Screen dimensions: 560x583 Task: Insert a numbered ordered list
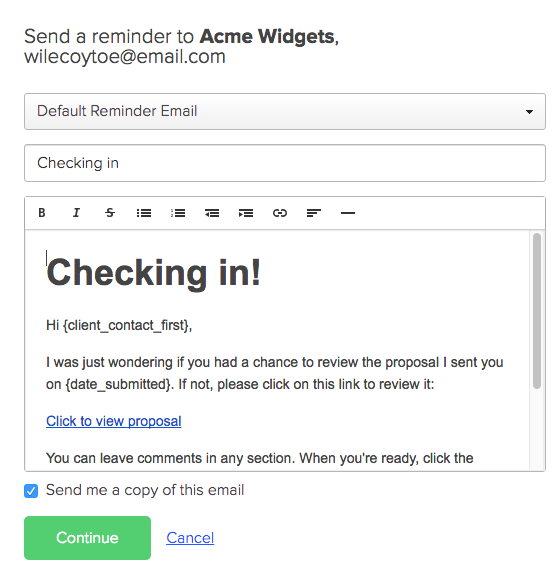(178, 213)
